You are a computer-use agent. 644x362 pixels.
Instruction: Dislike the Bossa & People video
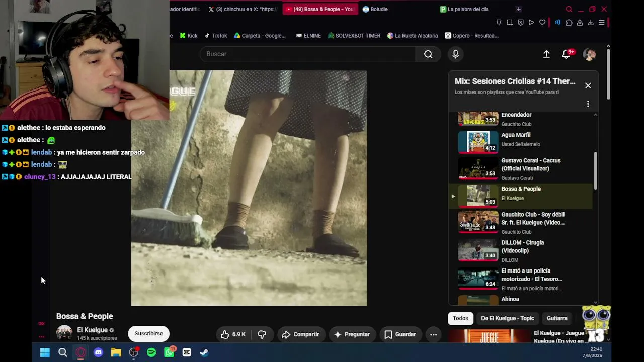tap(262, 334)
